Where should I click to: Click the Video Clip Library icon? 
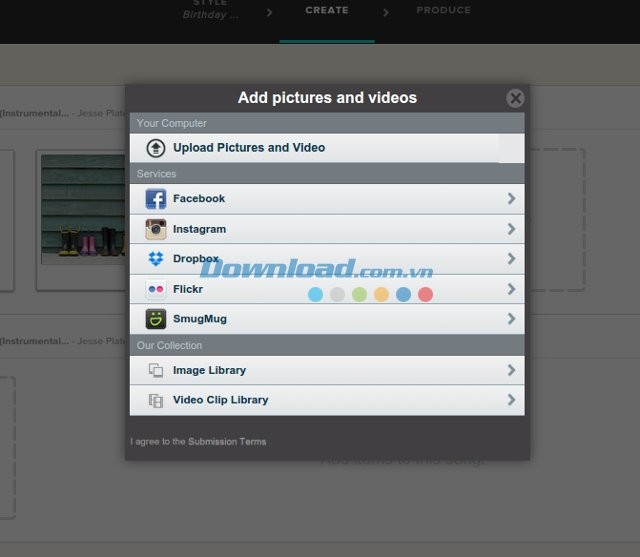tap(156, 400)
